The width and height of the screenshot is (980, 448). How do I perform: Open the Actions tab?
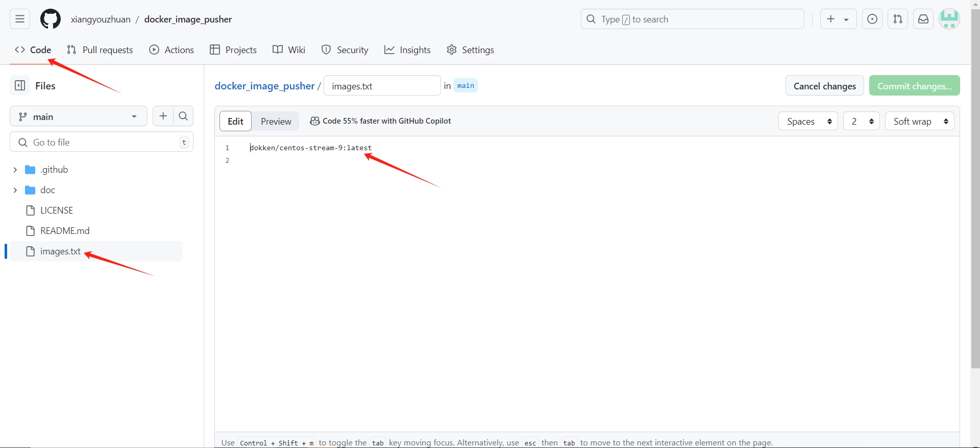tap(171, 50)
